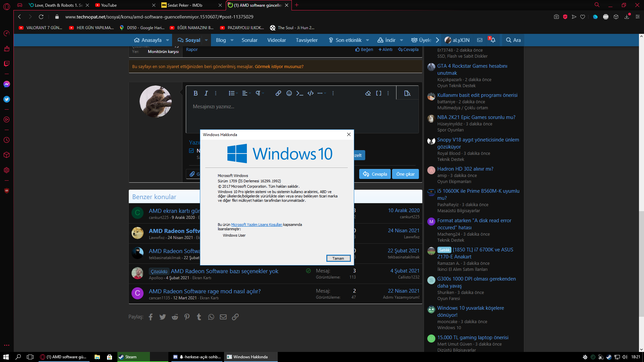Open Microsoft Yazılım Lisans Koşulları link
This screenshot has height=362, width=644.
[x=257, y=225]
